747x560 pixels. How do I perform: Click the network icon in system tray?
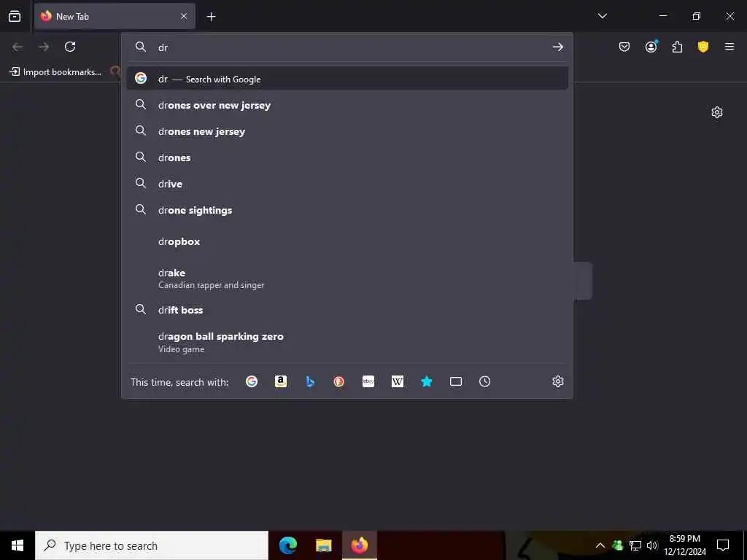pyautogui.click(x=635, y=545)
